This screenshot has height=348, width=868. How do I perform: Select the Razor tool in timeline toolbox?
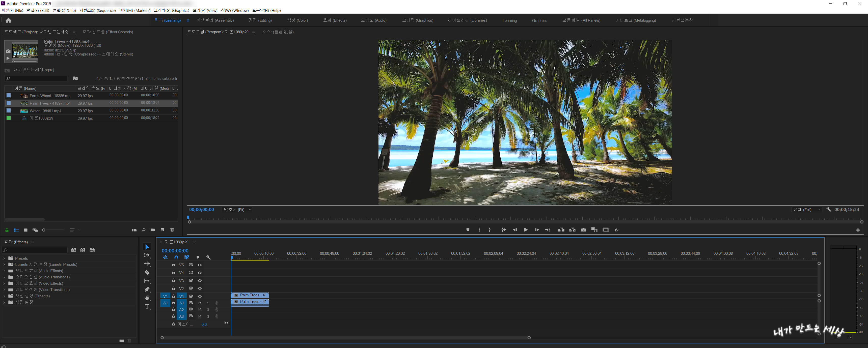pos(147,272)
